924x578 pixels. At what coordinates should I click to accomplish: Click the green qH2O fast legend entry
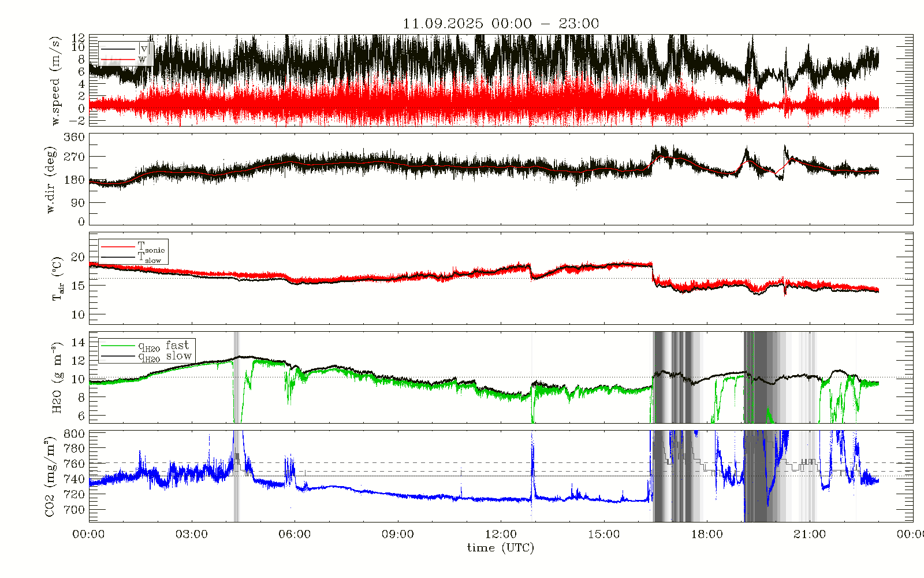146,346
